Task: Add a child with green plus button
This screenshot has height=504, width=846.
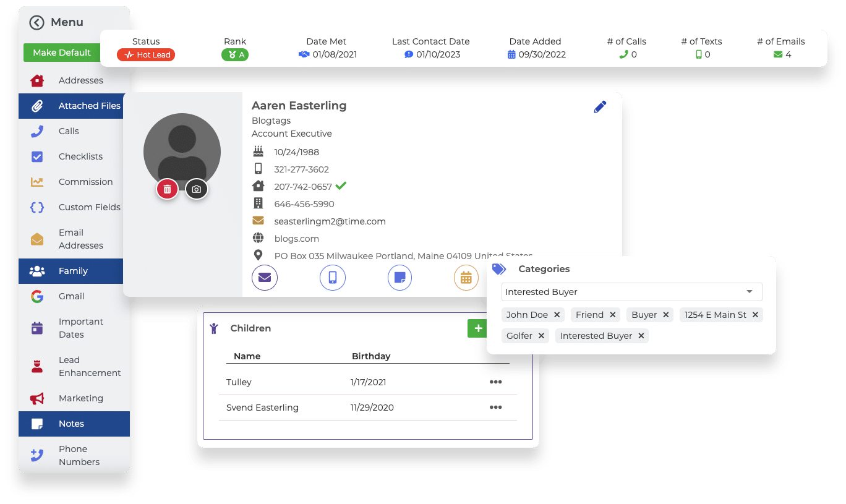Action: pyautogui.click(x=477, y=328)
